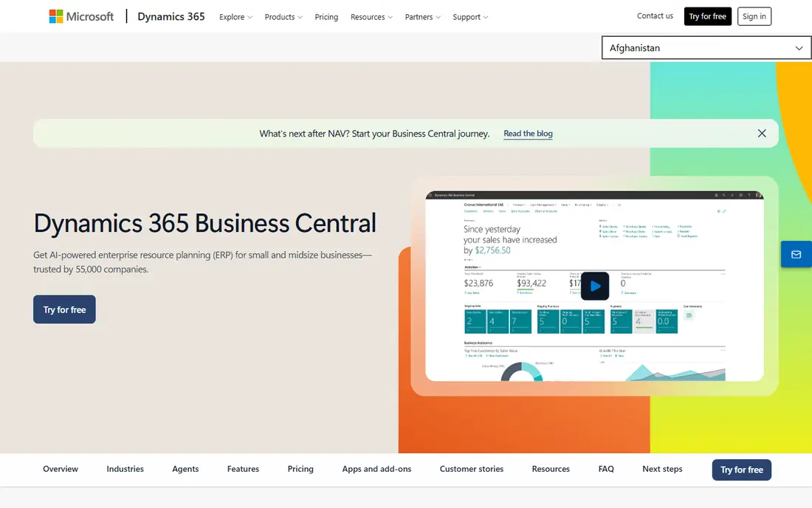This screenshot has width=812, height=508.
Task: Open the Afghanistan country dropdown
Action: [x=706, y=48]
